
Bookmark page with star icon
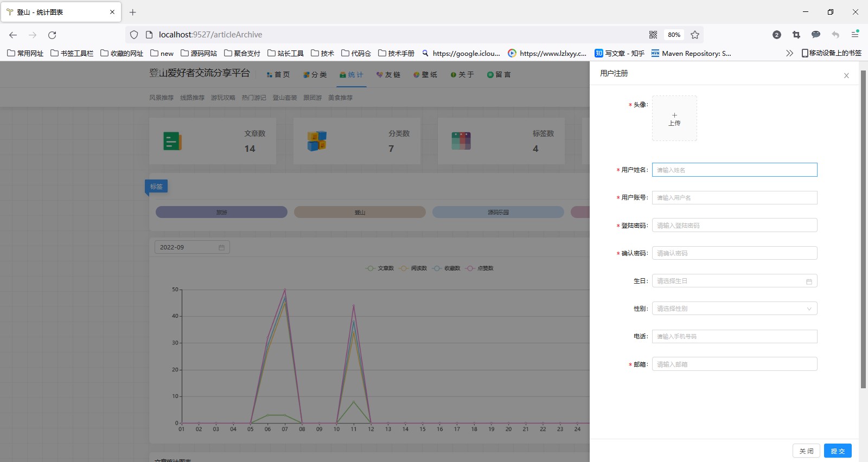[x=695, y=35]
